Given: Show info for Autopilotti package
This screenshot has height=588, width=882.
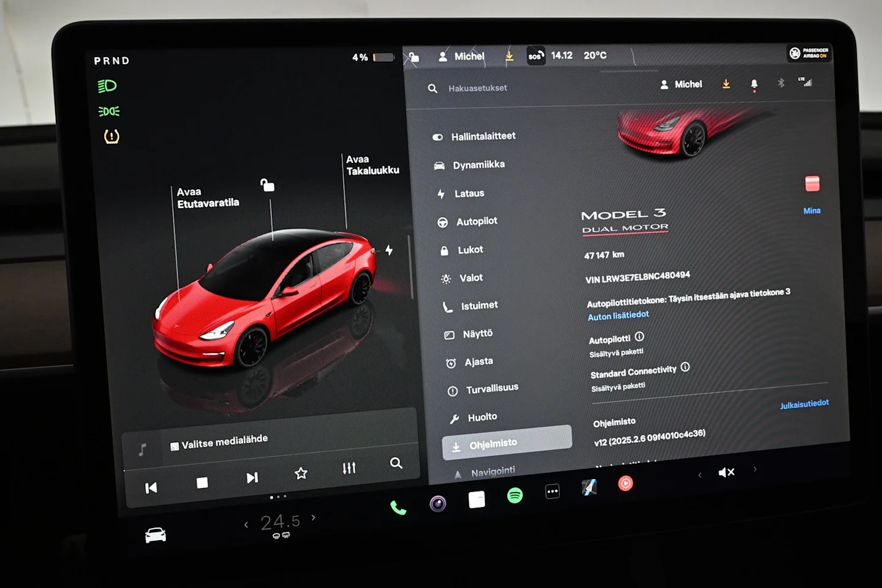Looking at the screenshot, I should coord(639,336).
